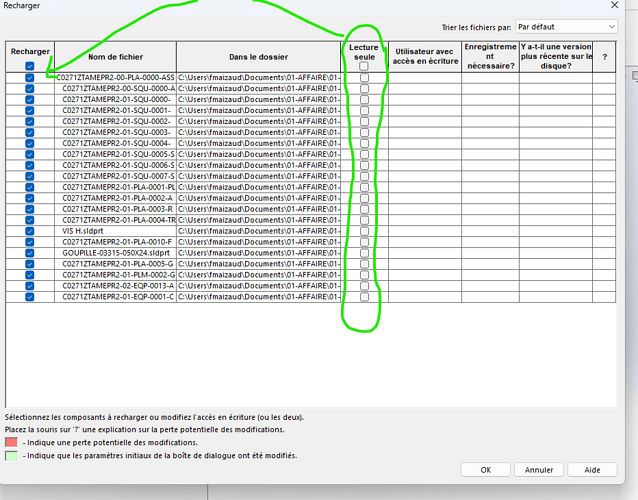Uncheck Recharger for VIS H.sldprt
This screenshot has width=638, height=500.
[30, 231]
